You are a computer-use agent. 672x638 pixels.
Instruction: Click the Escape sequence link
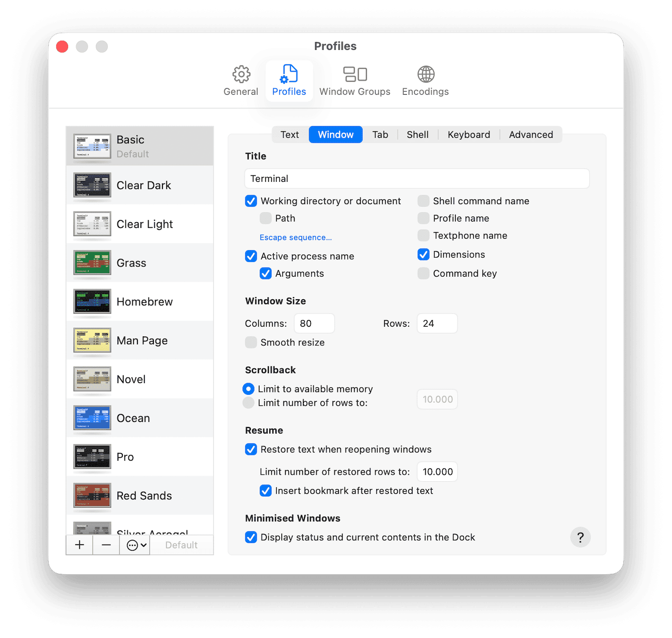coord(296,238)
